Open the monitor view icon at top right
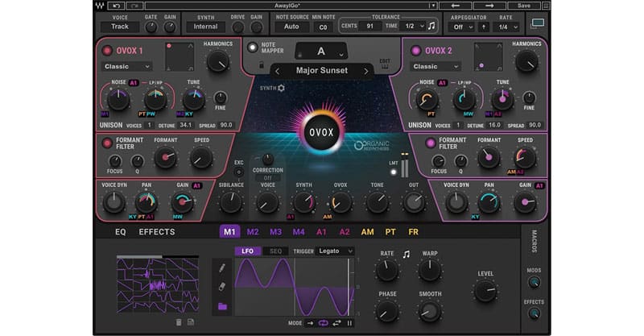 pos(539,23)
